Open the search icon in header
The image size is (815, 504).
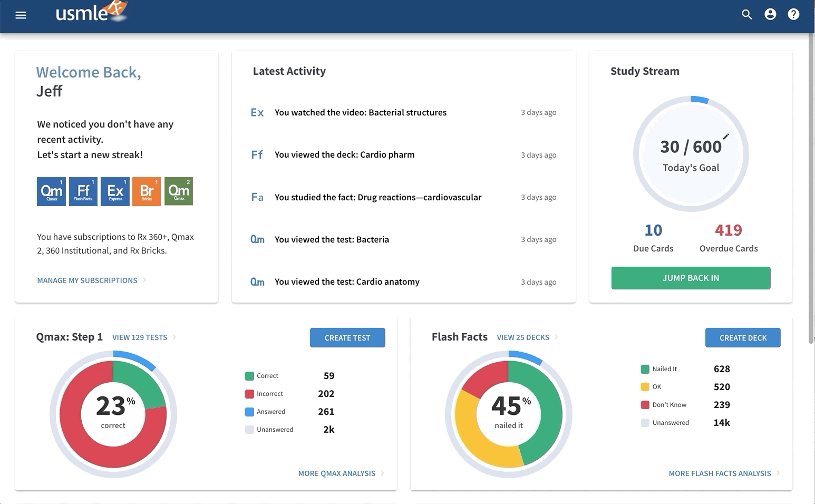coord(746,15)
